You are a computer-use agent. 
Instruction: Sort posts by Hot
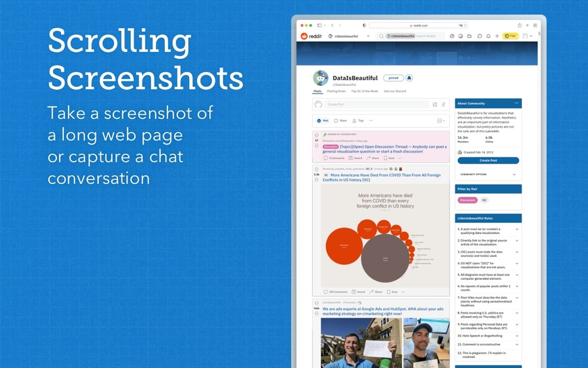(x=323, y=121)
